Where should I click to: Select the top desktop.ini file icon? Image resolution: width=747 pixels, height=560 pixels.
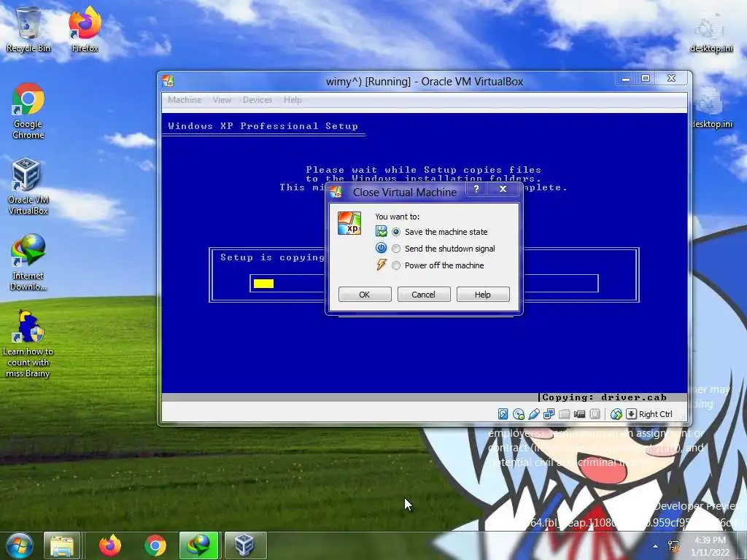click(x=711, y=32)
